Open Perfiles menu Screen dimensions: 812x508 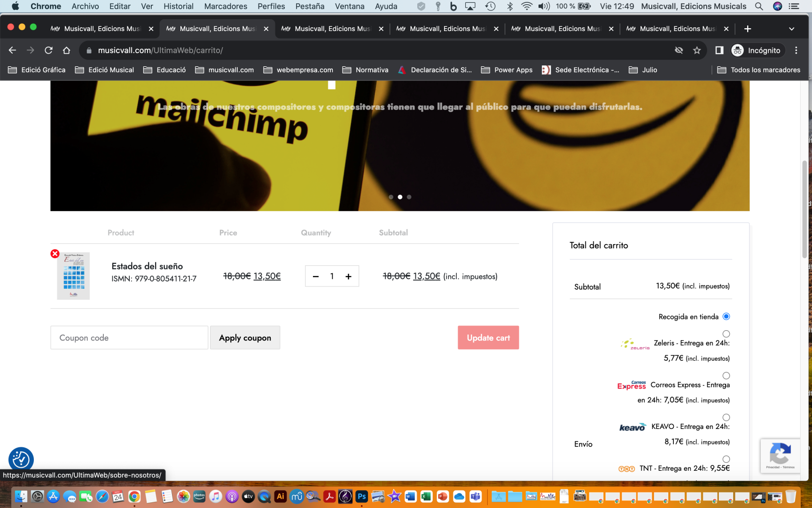271,6
